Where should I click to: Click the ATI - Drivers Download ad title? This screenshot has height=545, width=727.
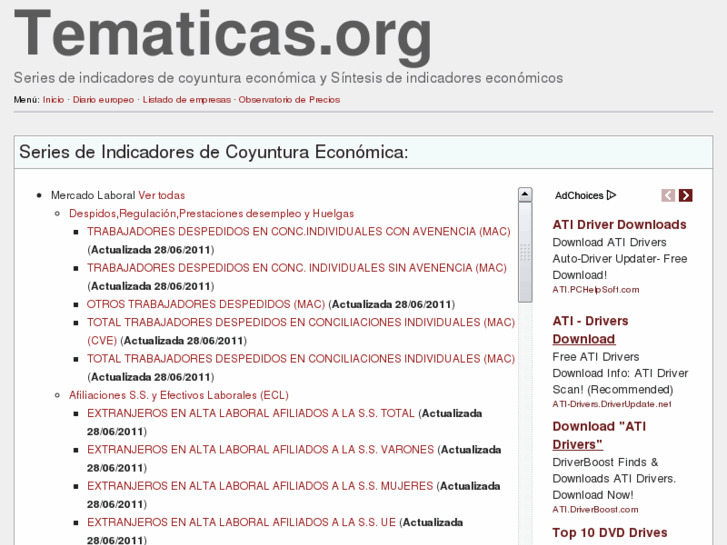coord(590,330)
